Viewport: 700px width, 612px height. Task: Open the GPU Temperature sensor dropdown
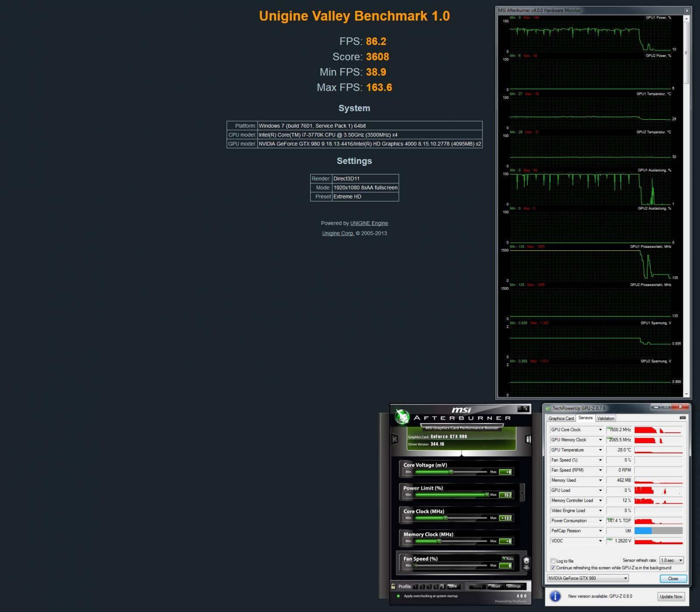point(600,450)
